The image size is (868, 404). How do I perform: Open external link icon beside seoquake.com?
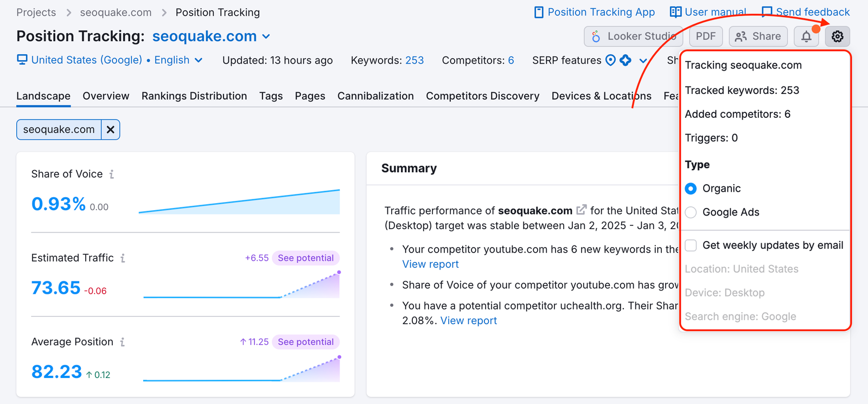581,210
